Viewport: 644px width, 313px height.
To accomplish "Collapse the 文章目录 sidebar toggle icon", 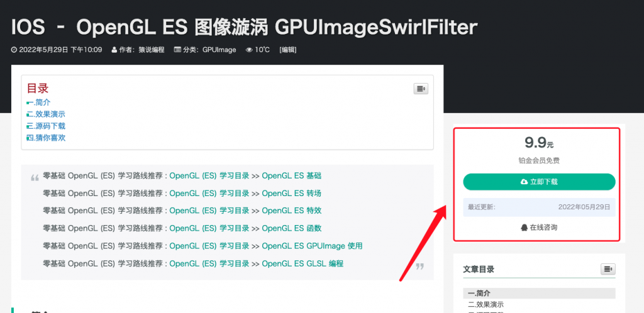I will pyautogui.click(x=608, y=269).
